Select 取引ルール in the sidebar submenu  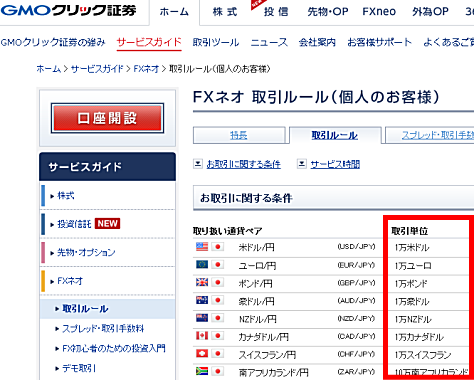click(x=85, y=309)
